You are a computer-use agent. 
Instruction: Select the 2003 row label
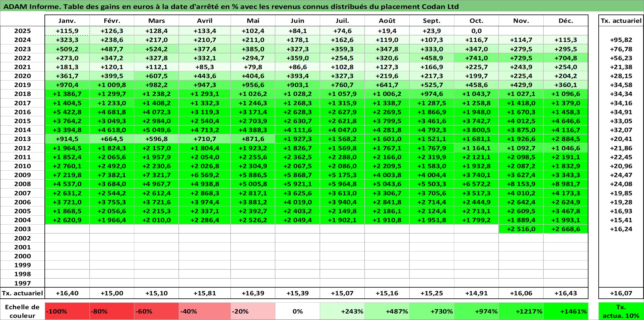tap(23, 229)
